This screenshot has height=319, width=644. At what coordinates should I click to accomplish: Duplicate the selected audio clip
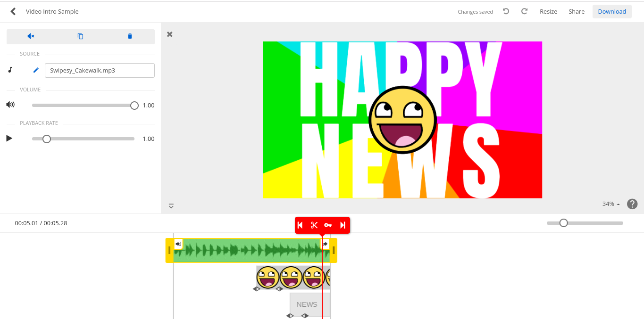click(81, 36)
